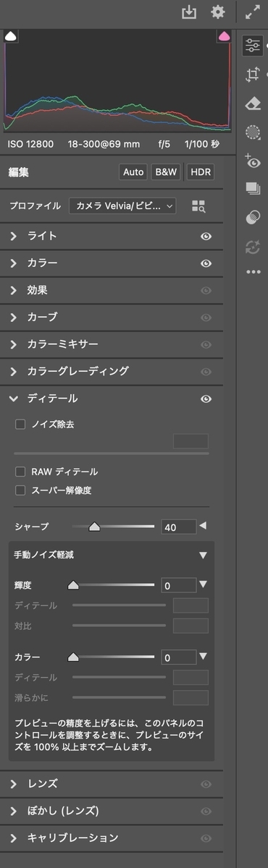Expand the カラー panel
The image size is (268, 868).
(14, 263)
